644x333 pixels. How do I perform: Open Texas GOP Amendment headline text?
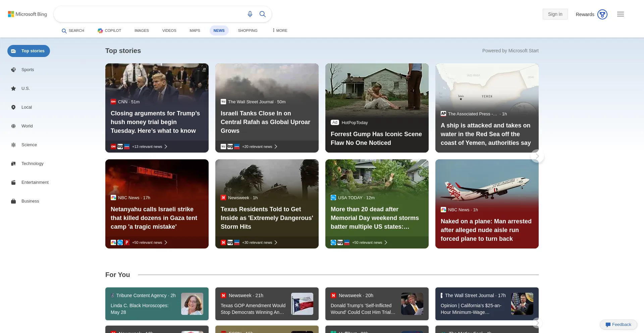point(253,309)
